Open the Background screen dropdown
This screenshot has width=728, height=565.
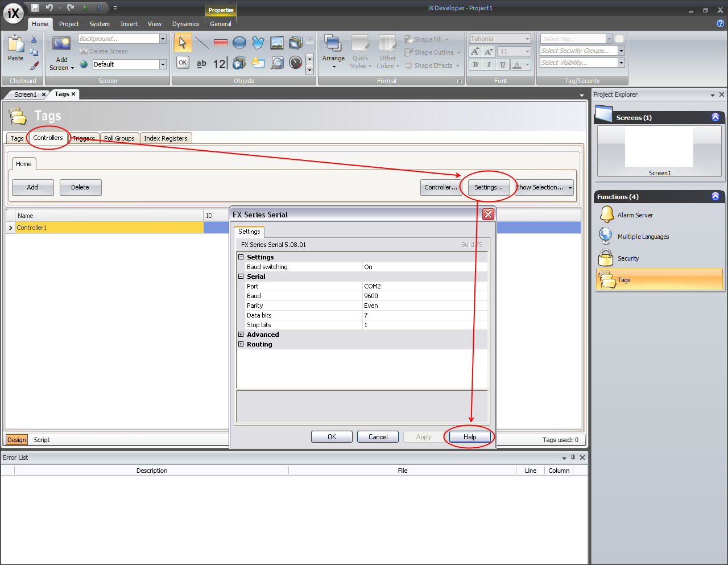[x=163, y=39]
